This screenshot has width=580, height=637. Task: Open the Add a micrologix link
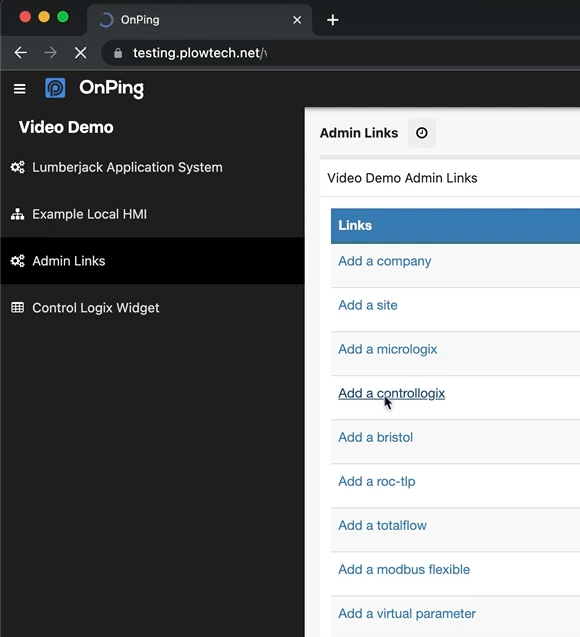[387, 349]
